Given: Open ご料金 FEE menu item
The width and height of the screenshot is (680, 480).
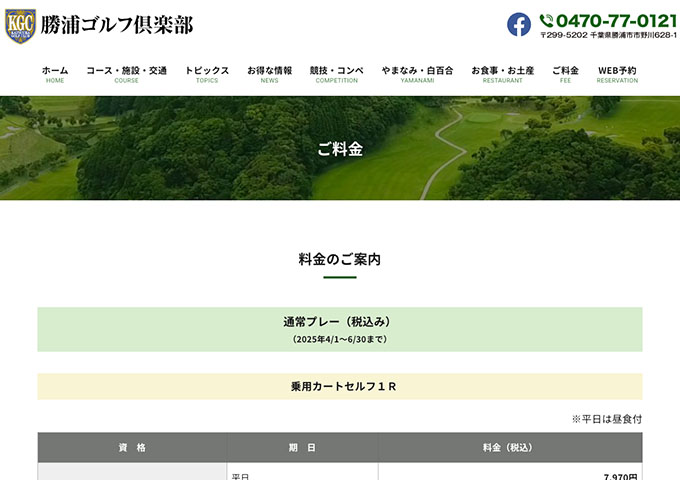Looking at the screenshot, I should 565,74.
